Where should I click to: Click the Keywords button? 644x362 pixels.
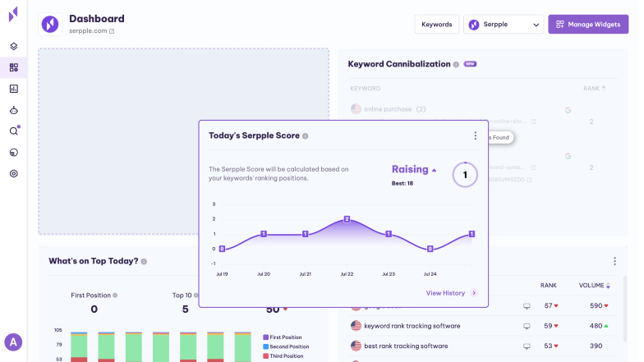point(437,25)
